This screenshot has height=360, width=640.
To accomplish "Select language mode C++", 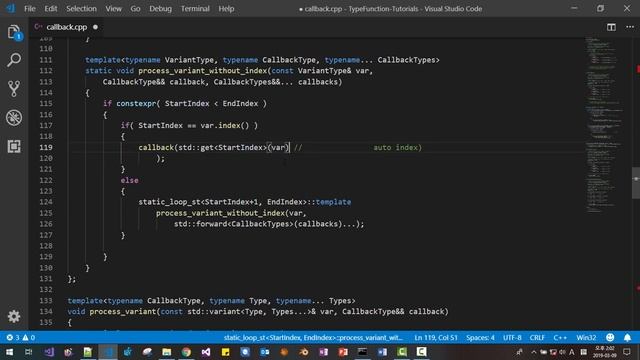I will (560, 338).
